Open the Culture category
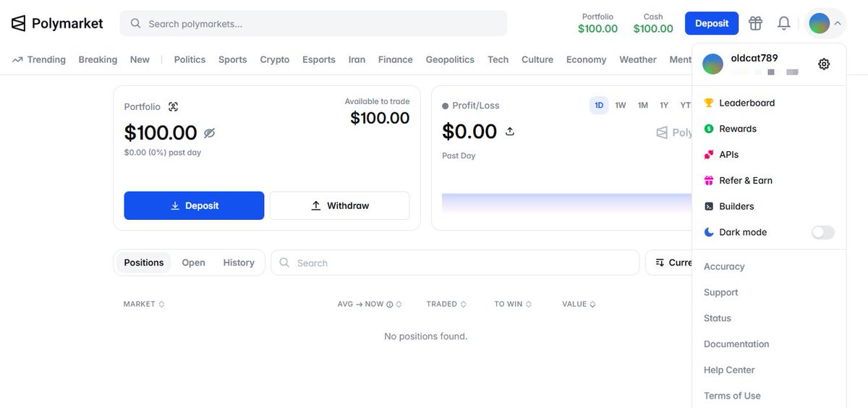 537,59
